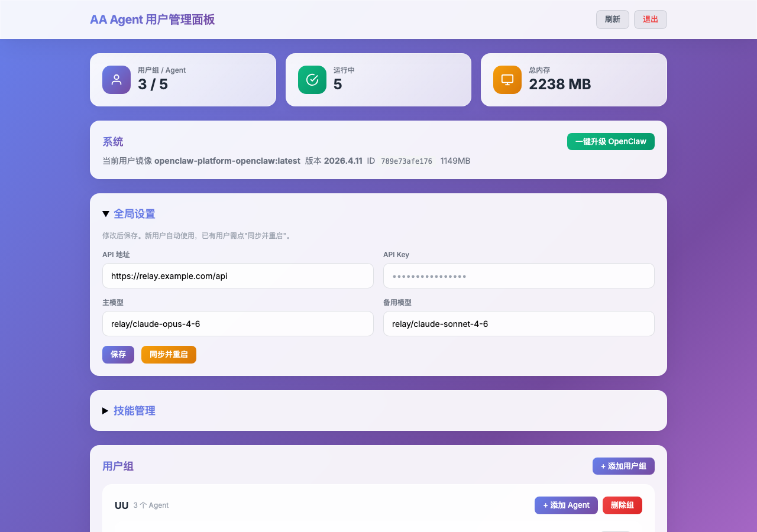
Task: Click the masked API Key field
Action: coord(519,275)
